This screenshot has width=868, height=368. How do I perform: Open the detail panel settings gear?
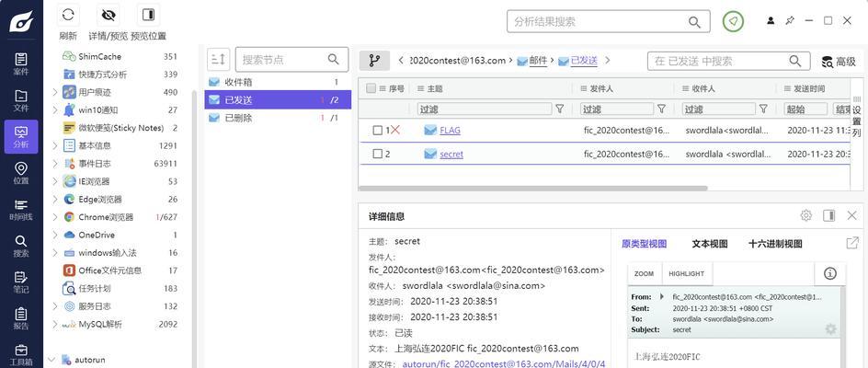pos(806,215)
